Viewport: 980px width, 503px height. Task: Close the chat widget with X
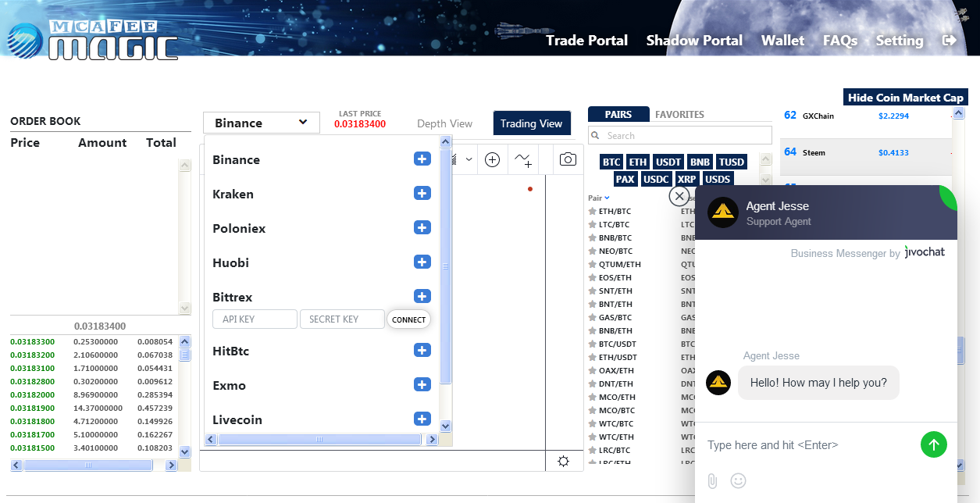[x=679, y=196]
